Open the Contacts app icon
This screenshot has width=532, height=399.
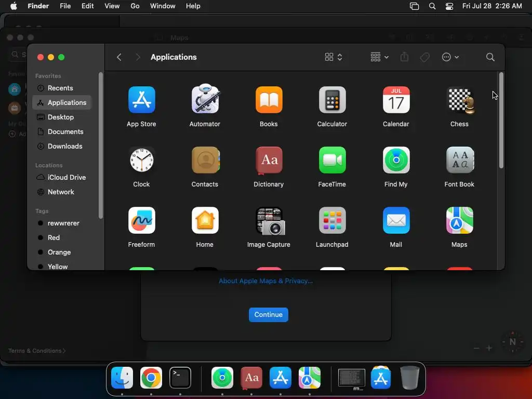[x=205, y=160]
